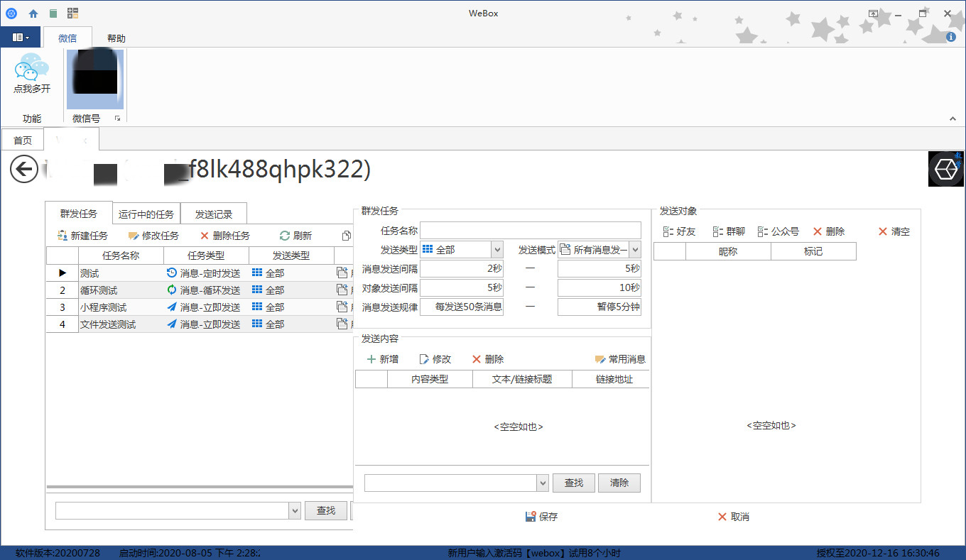966x560 pixels.
Task: Click the 取消 button
Action: (733, 517)
